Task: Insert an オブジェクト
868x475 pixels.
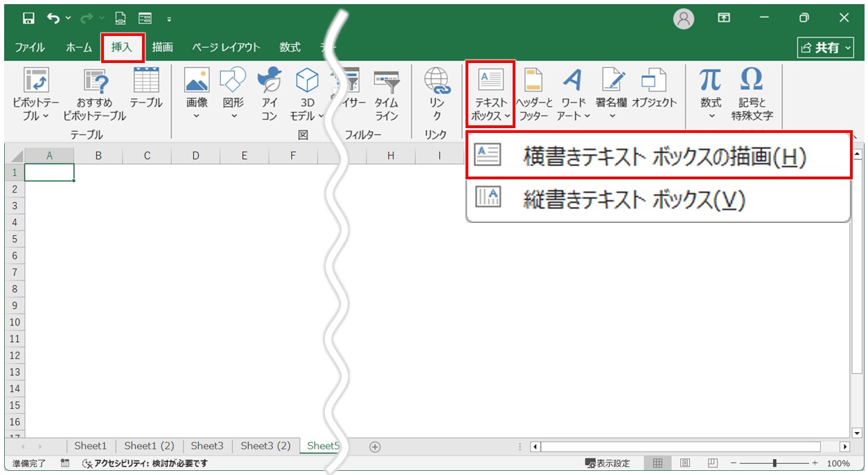Action: 654,89
